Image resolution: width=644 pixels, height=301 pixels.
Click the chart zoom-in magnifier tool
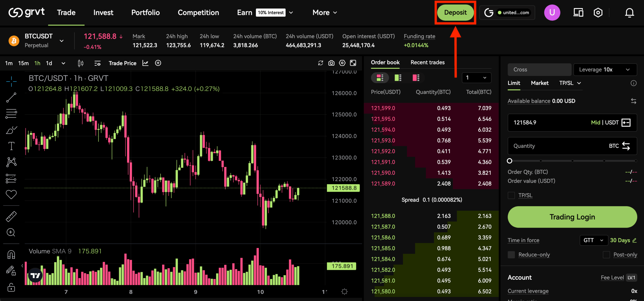pyautogui.click(x=11, y=232)
